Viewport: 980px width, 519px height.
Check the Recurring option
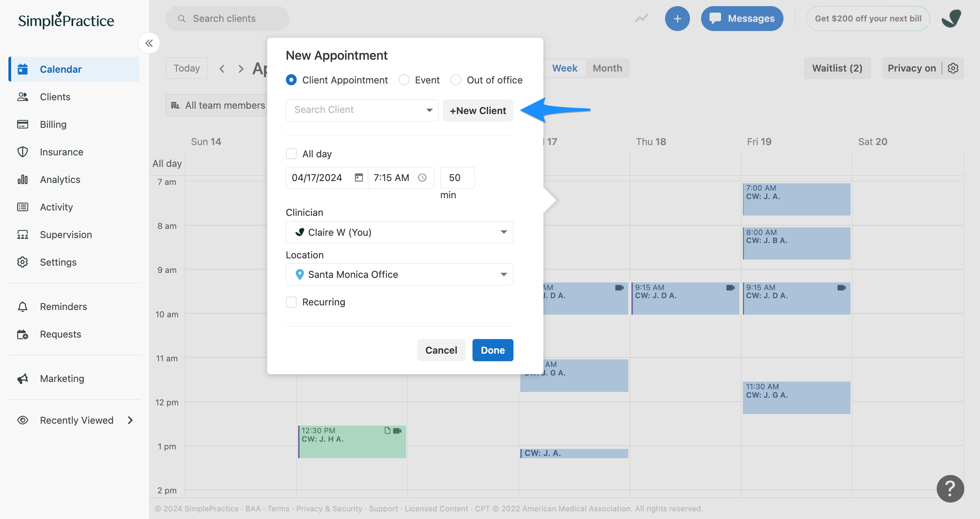click(291, 302)
